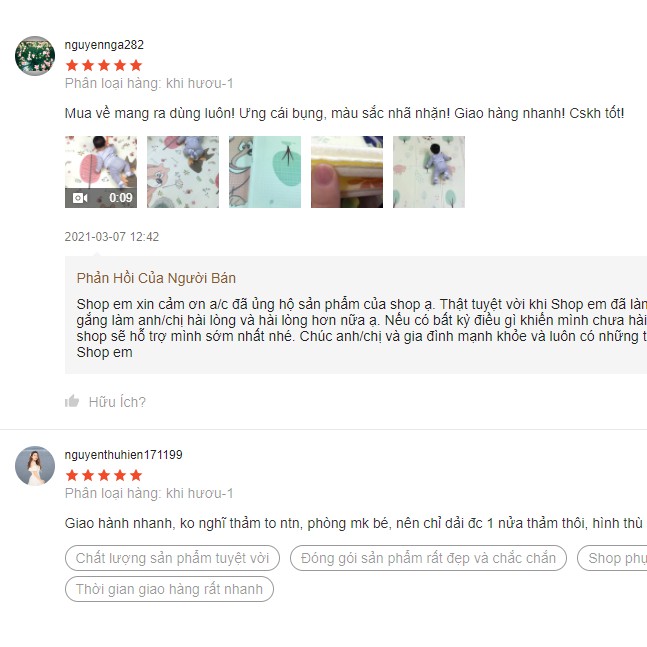Click the video camera icon on thumbnail
Viewport: 647px width, 647px height.
(80, 198)
